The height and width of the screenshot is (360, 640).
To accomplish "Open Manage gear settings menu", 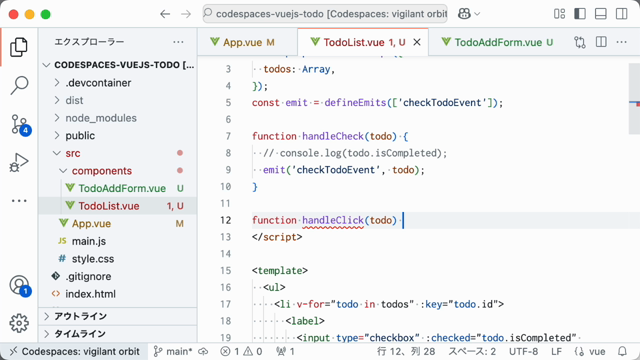I will (19, 323).
